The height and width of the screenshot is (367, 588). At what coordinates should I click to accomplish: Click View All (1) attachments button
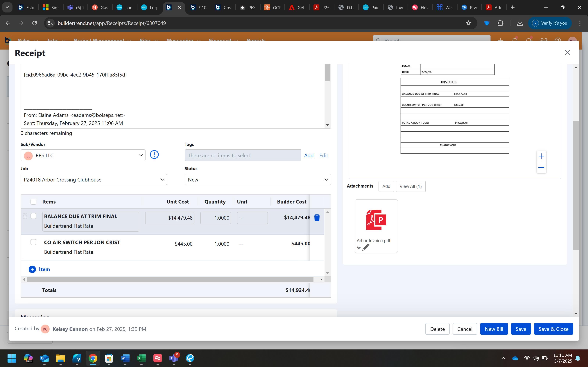[x=410, y=186]
